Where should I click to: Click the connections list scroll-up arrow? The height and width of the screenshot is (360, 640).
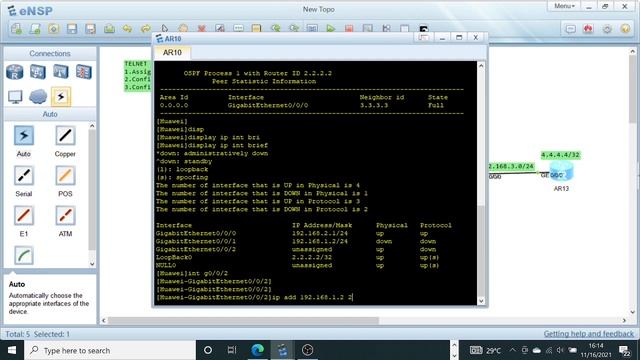92,126
